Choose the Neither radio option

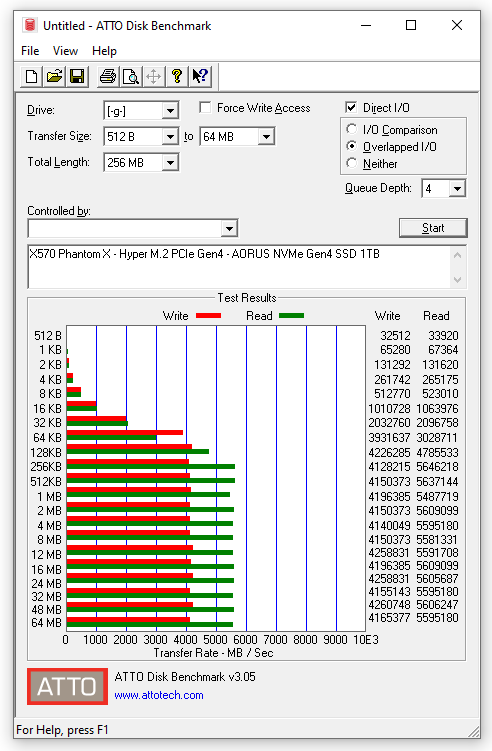352,163
